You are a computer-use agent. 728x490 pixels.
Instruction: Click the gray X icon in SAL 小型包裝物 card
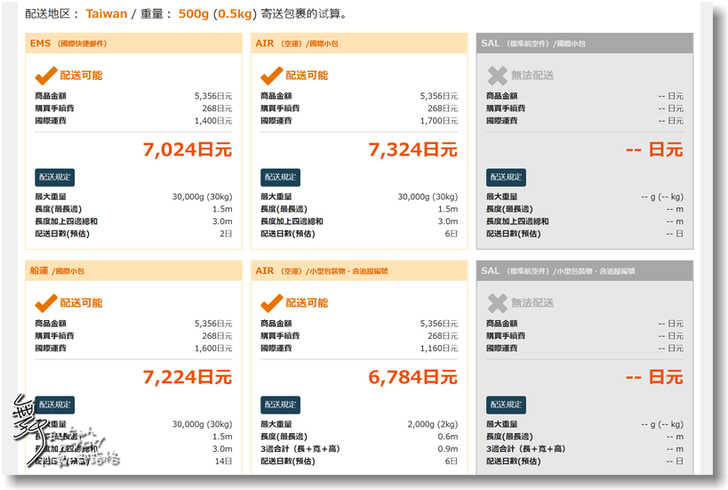point(497,303)
